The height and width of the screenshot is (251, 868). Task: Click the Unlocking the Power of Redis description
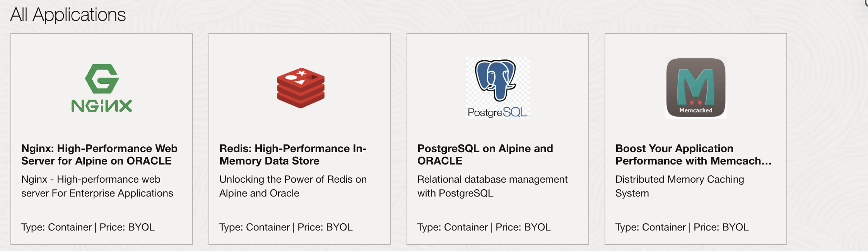pos(293,186)
